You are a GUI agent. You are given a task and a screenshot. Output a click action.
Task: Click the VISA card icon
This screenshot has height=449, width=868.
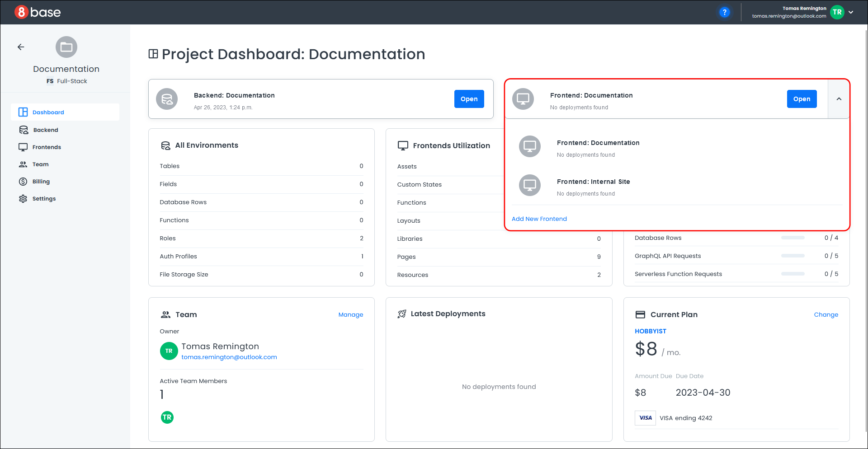(645, 418)
